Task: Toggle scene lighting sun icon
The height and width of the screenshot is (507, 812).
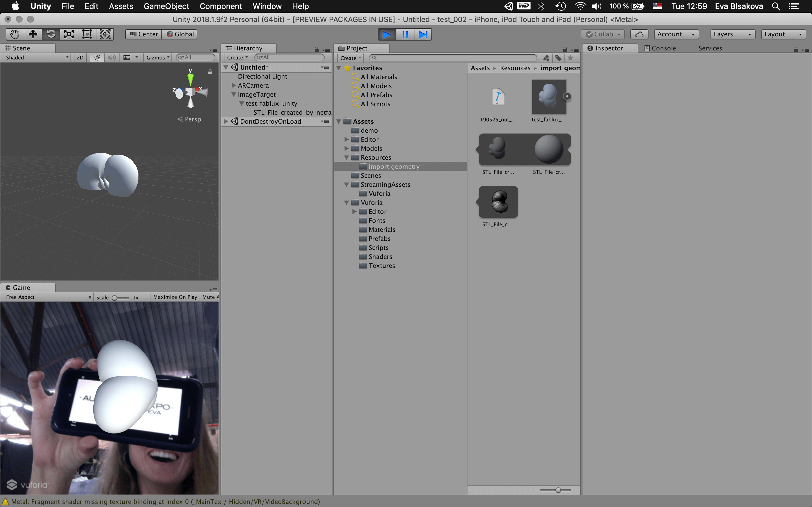Action: click(97, 58)
